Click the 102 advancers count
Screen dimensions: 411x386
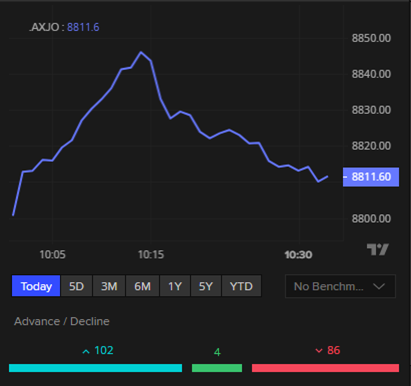click(x=104, y=350)
